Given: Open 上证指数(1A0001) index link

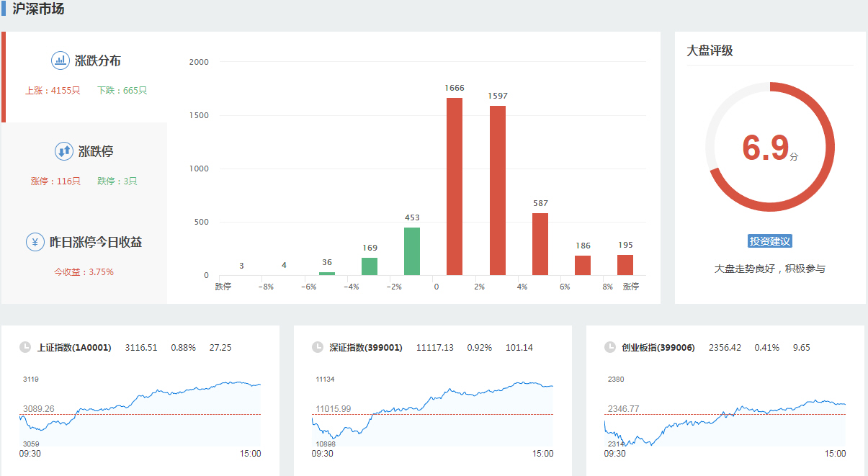Looking at the screenshot, I should (x=74, y=348).
